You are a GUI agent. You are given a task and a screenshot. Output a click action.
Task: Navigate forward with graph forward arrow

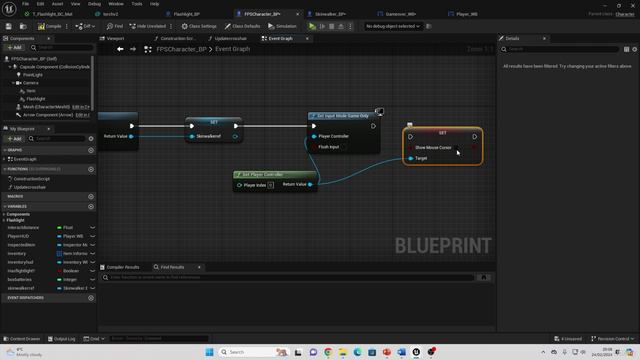133,49
